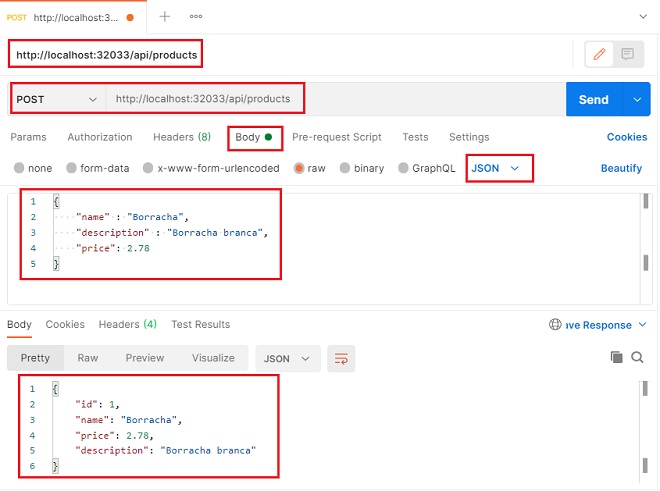Choose the GraphQL body radio option
Screen dimensions: 660x491
click(x=404, y=169)
